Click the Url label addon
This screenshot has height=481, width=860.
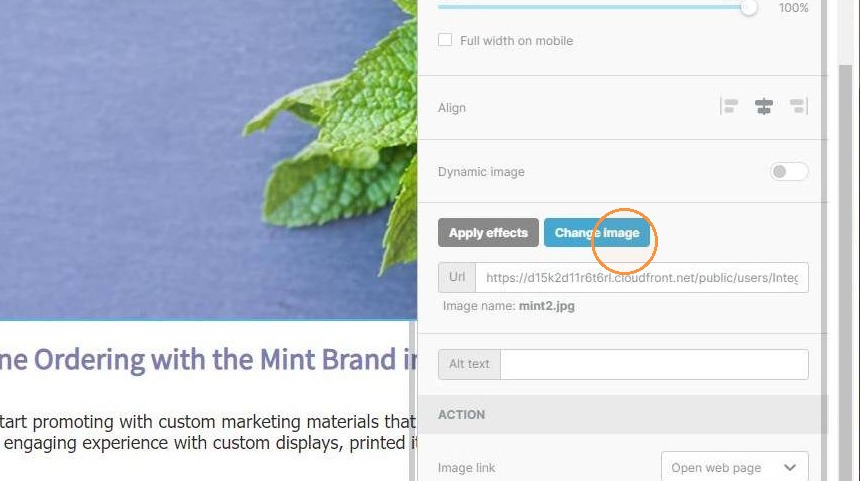[x=457, y=278]
